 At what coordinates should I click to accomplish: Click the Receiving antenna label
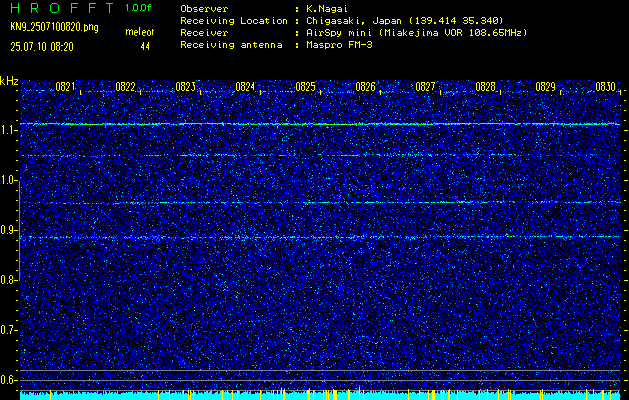click(231, 45)
